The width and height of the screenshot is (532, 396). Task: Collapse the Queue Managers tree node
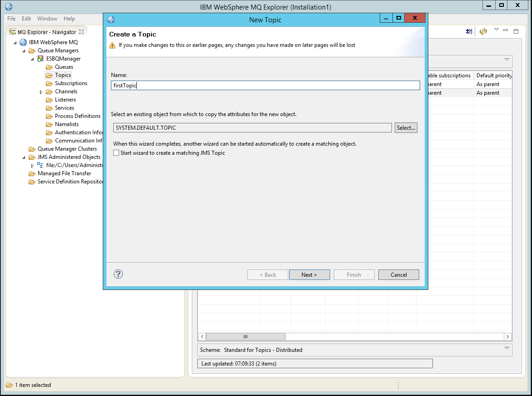coord(24,50)
